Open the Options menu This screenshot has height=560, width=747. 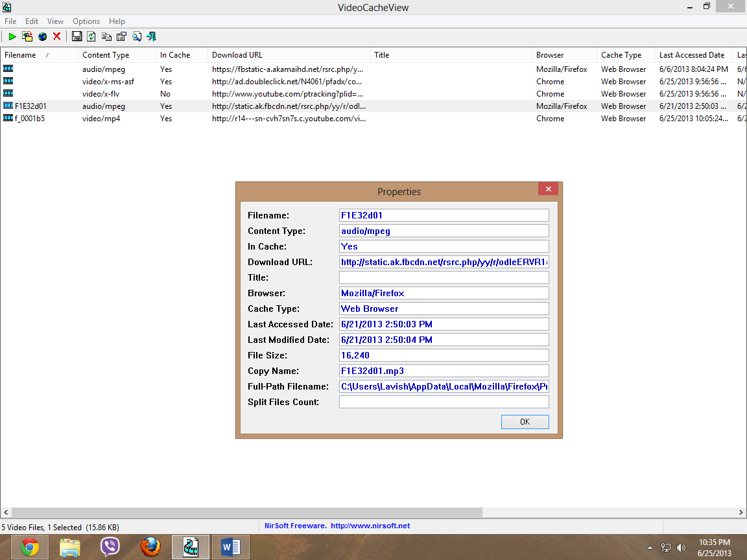click(86, 21)
